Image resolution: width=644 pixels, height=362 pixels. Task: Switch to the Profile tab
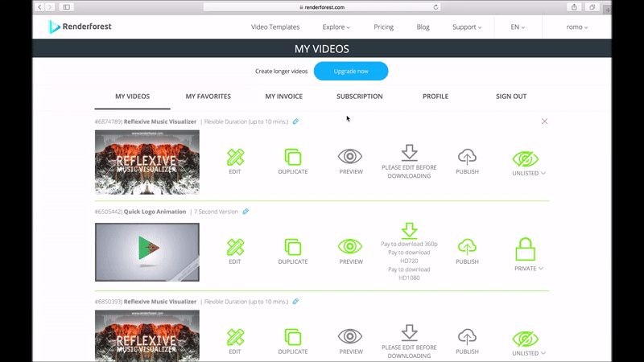tap(436, 97)
